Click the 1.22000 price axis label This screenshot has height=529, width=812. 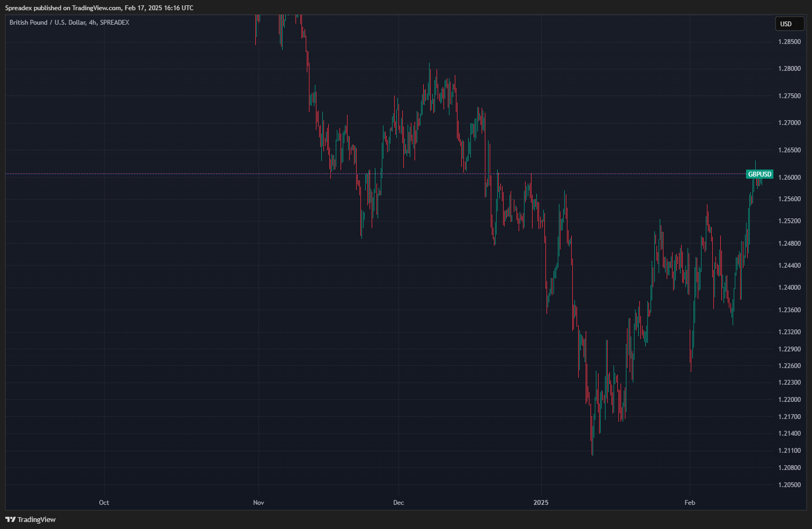click(x=789, y=400)
